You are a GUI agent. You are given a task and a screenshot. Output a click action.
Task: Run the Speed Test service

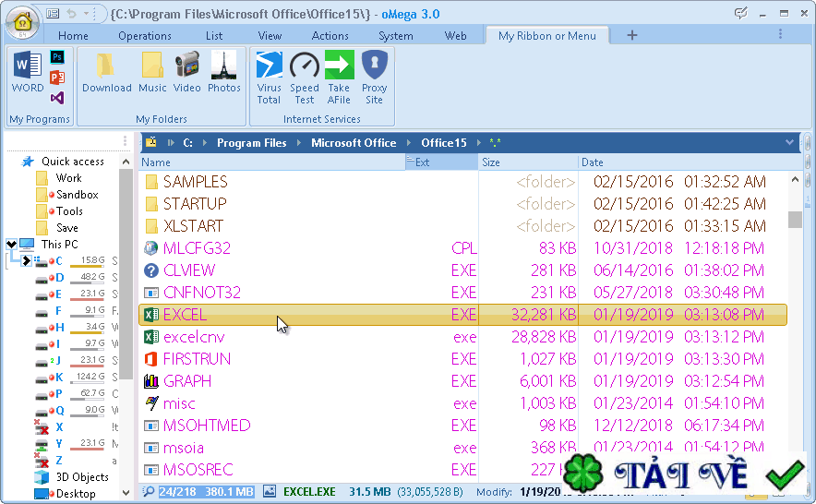305,78
